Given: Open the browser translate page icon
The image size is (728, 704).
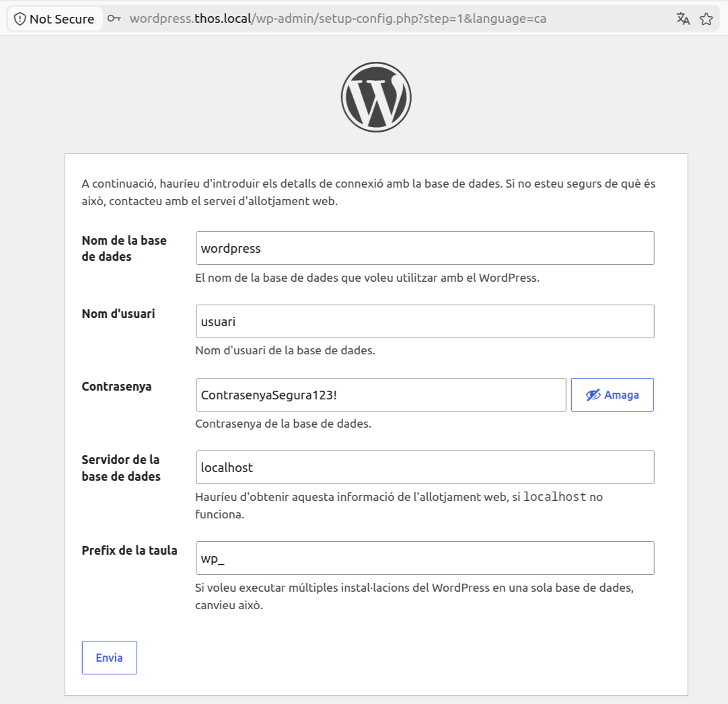Looking at the screenshot, I should click(683, 19).
